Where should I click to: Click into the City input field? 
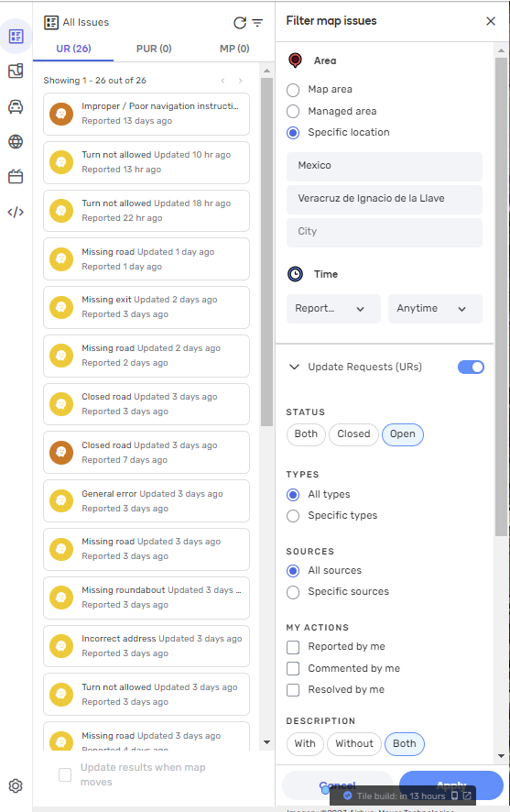(x=385, y=232)
